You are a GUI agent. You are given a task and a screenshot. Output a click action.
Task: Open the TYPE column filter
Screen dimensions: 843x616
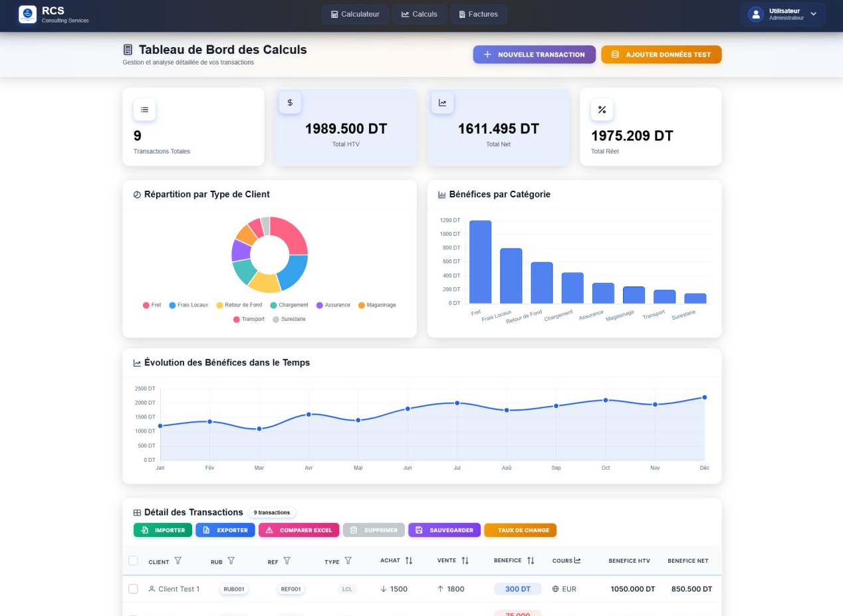pyautogui.click(x=348, y=561)
